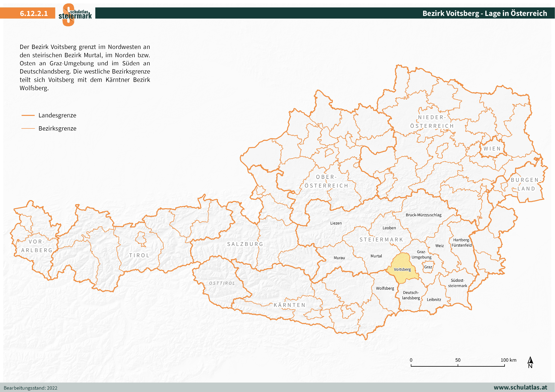Click the VORARLBERG state label
Image resolution: width=555 pixels, height=392 pixels.
pyautogui.click(x=37, y=246)
